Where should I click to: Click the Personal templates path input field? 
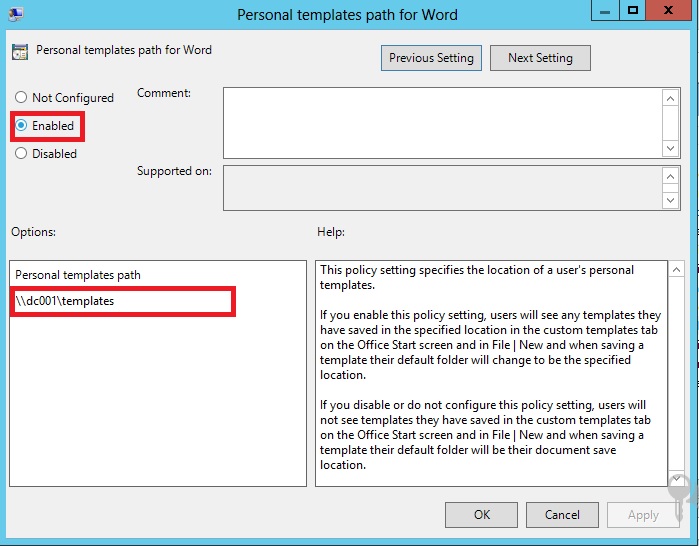coord(123,301)
